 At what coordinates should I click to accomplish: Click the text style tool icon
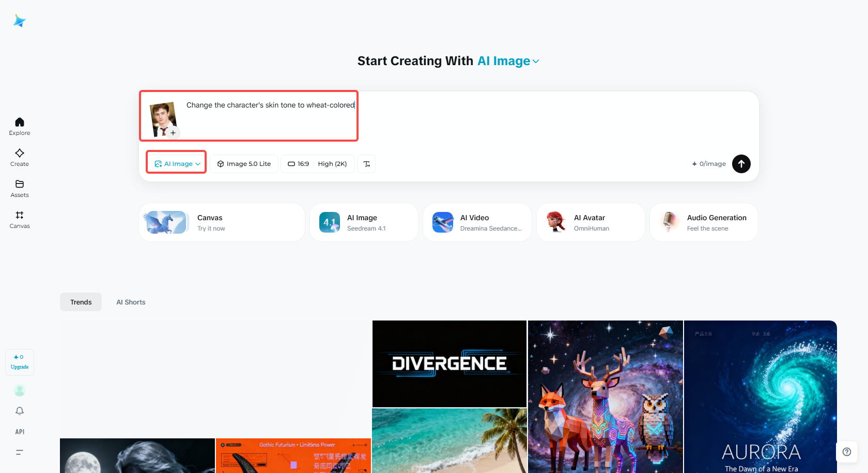click(x=366, y=164)
